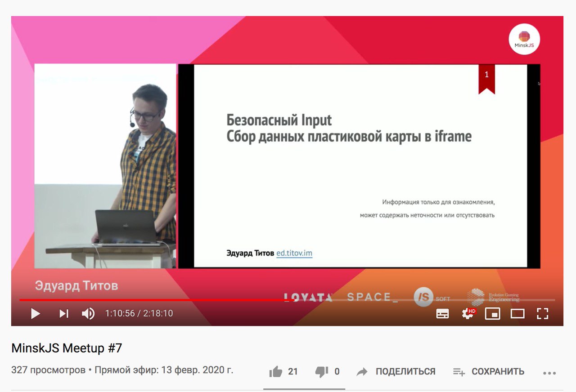Click the 1:10:56 / 2:18:10 time display
The image size is (576, 392).
(139, 313)
